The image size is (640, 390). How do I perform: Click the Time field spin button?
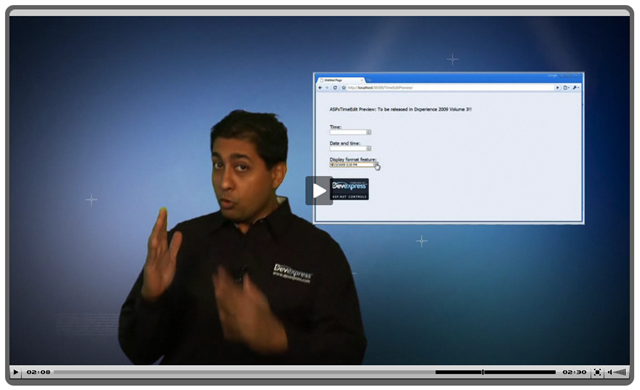(x=369, y=132)
